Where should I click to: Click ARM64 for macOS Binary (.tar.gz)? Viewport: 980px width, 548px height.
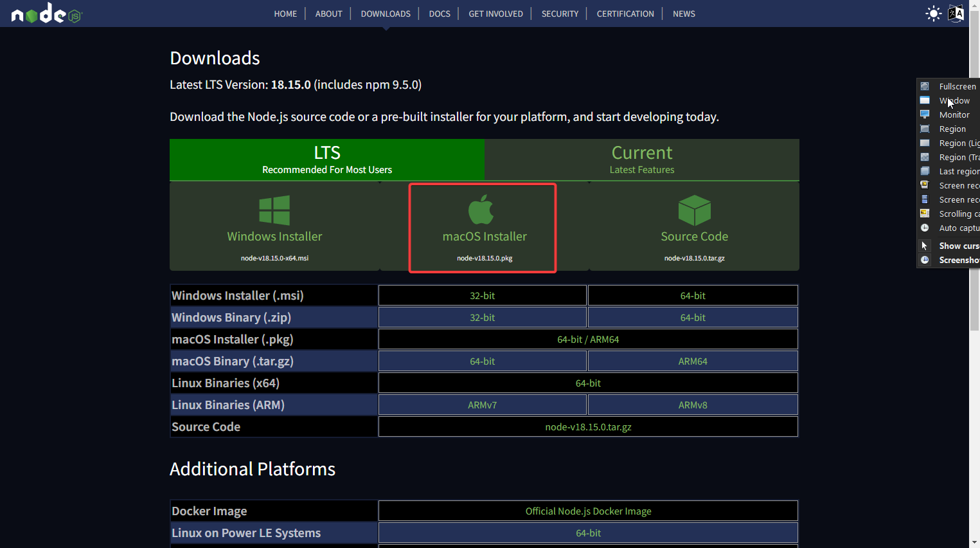click(693, 361)
